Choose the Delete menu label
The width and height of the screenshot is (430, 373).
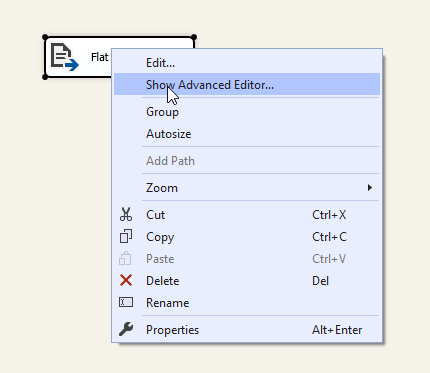point(163,281)
